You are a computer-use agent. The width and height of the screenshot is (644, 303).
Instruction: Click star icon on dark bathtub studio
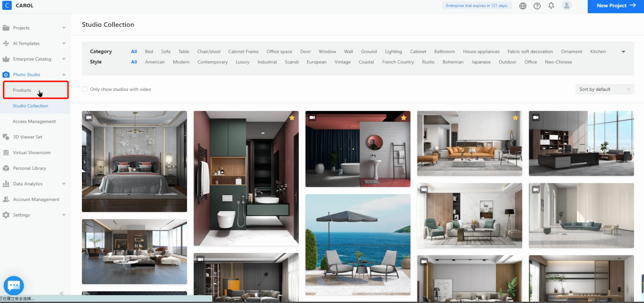click(403, 118)
